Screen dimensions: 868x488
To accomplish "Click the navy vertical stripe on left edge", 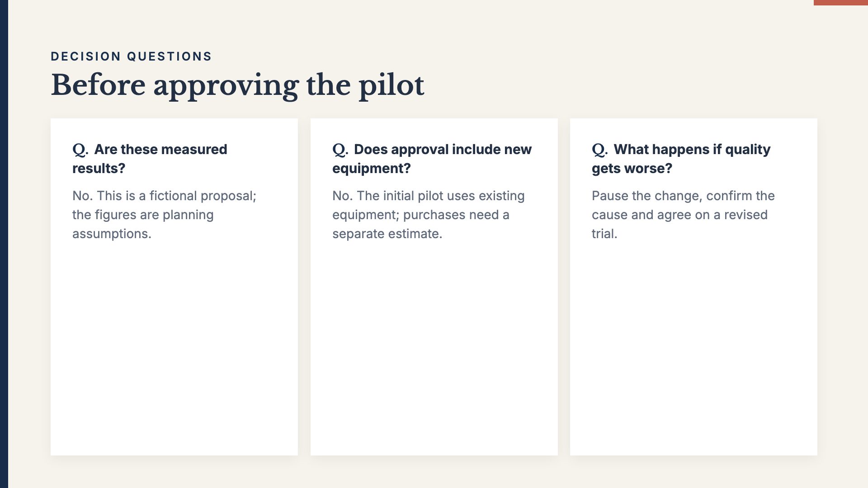I will 4,244.
